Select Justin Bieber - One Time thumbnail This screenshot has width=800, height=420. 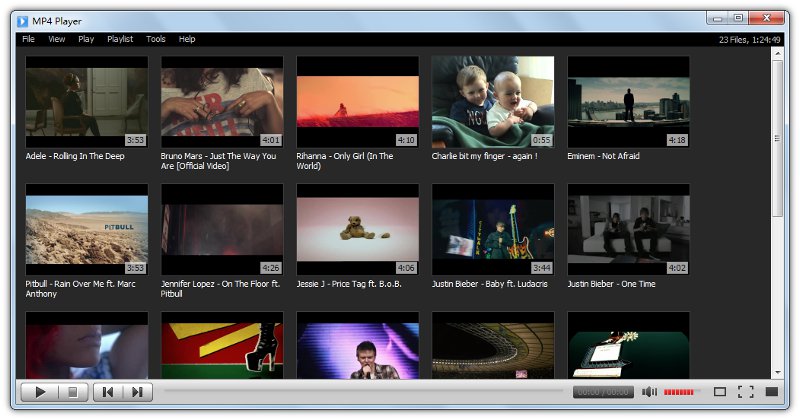[629, 230]
